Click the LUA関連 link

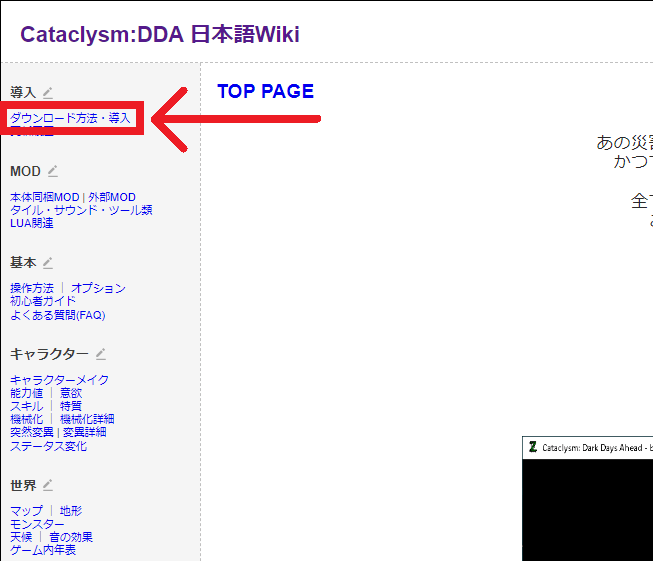tap(32, 223)
